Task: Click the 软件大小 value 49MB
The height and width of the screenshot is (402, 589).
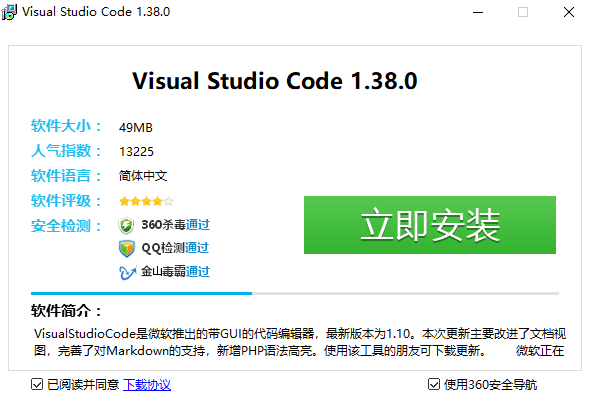Action: [136, 128]
